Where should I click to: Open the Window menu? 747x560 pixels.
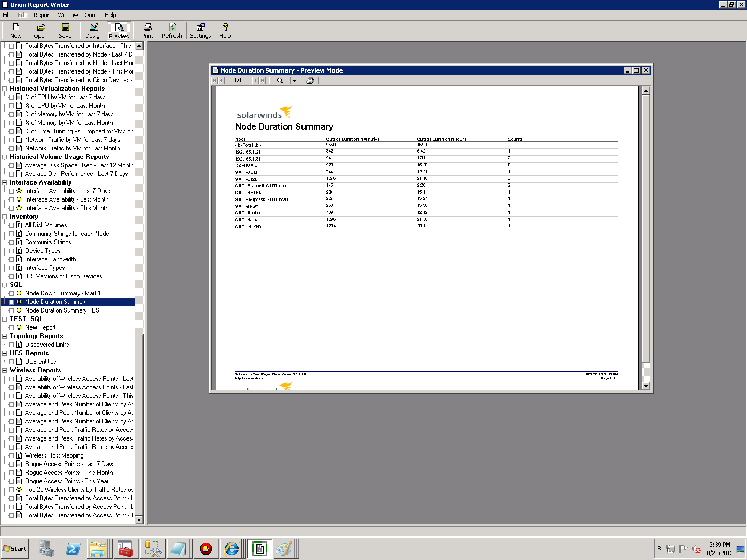[x=68, y=15]
